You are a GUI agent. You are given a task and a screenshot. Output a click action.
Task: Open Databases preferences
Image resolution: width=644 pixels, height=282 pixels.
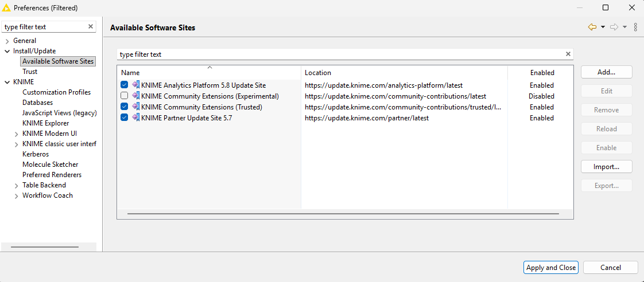coord(37,103)
